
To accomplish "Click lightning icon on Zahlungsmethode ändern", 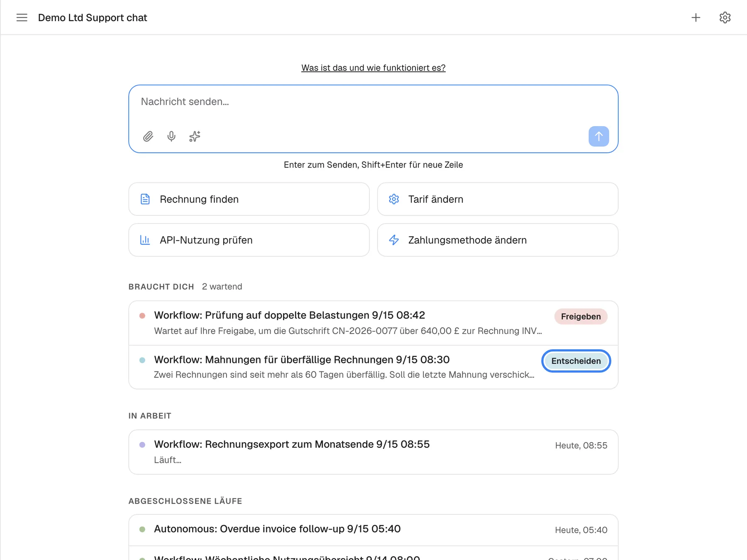I will [394, 240].
